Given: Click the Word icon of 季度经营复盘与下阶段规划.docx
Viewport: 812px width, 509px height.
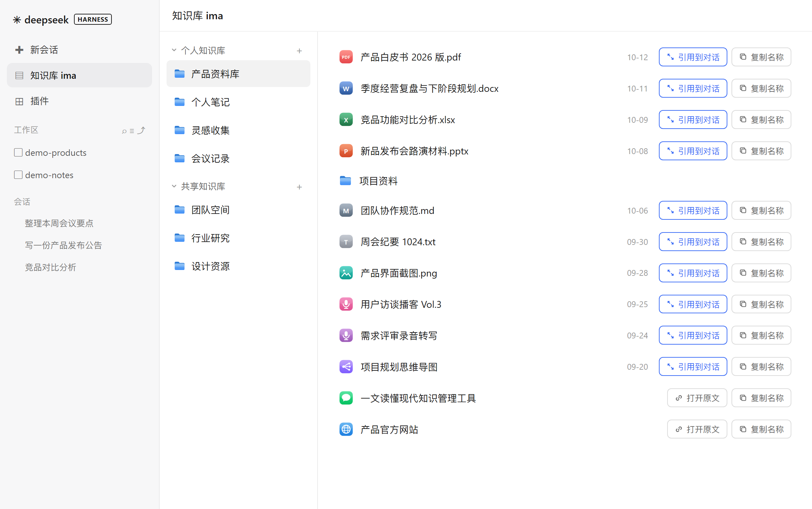Looking at the screenshot, I should [x=346, y=88].
